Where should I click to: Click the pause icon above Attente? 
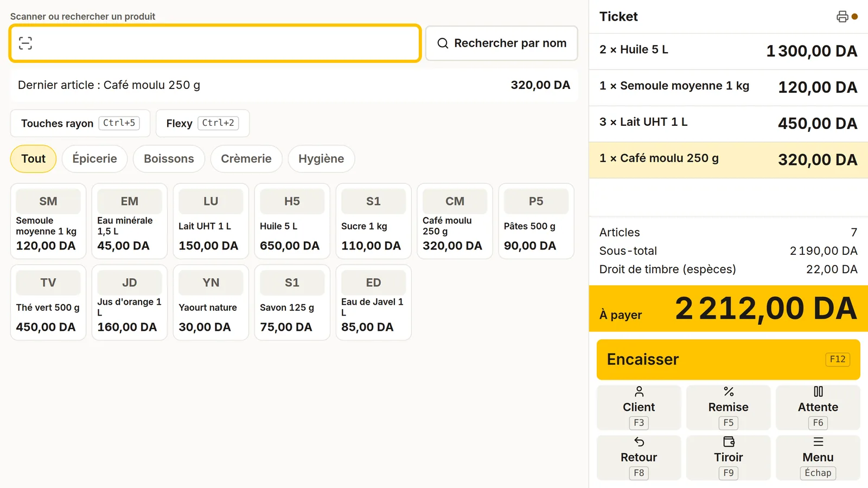[818, 391]
